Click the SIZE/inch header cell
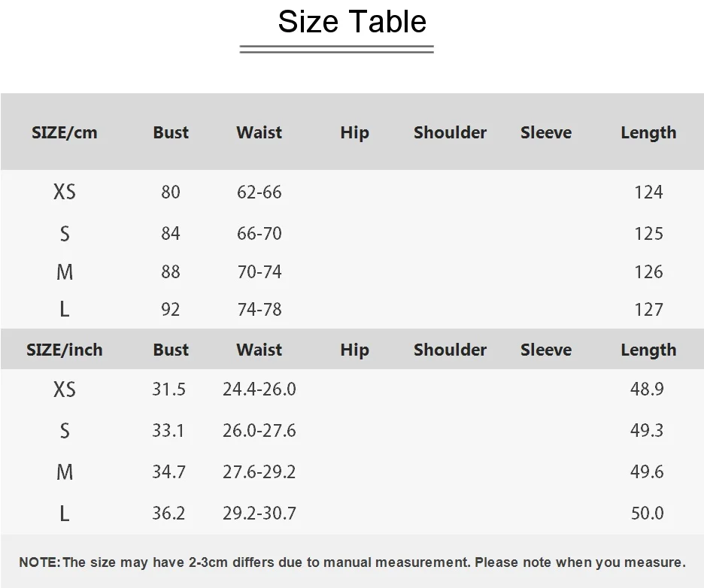 coord(64,350)
